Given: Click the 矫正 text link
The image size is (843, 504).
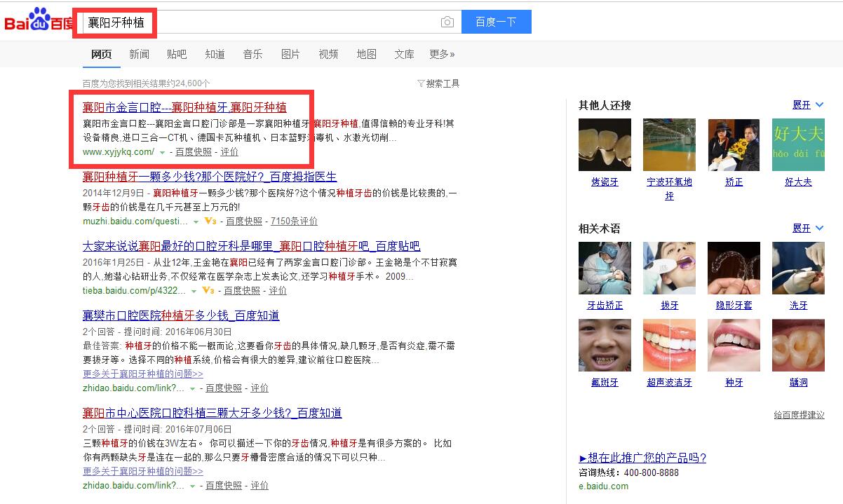Looking at the screenshot, I should tap(734, 182).
